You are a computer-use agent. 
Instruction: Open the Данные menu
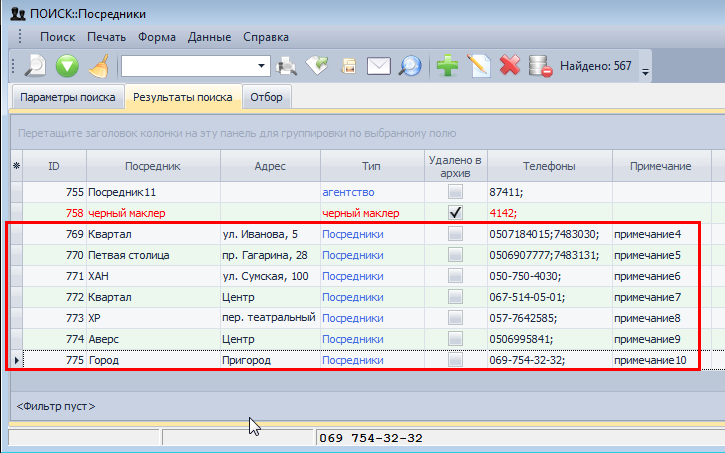209,37
